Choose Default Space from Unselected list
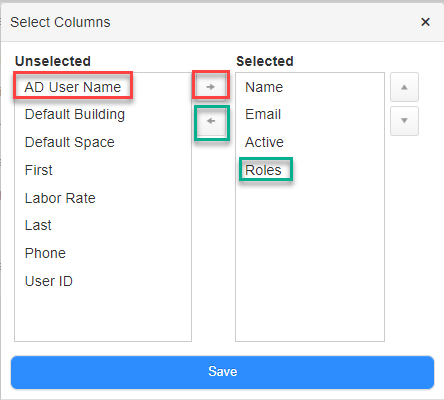This screenshot has width=444, height=400. [70, 142]
